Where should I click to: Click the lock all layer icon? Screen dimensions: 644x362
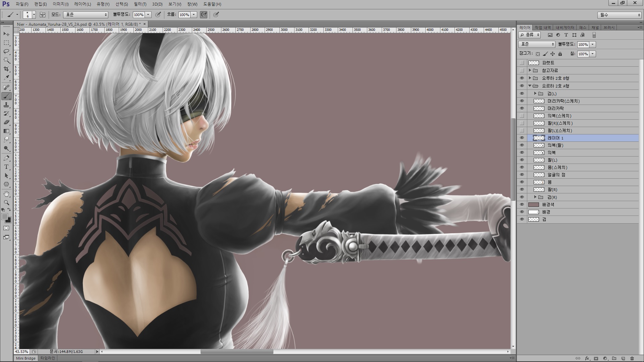pyautogui.click(x=560, y=54)
